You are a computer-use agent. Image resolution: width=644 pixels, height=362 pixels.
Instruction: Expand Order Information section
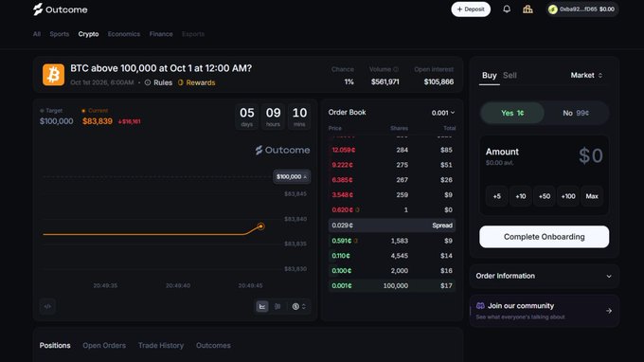pos(545,276)
